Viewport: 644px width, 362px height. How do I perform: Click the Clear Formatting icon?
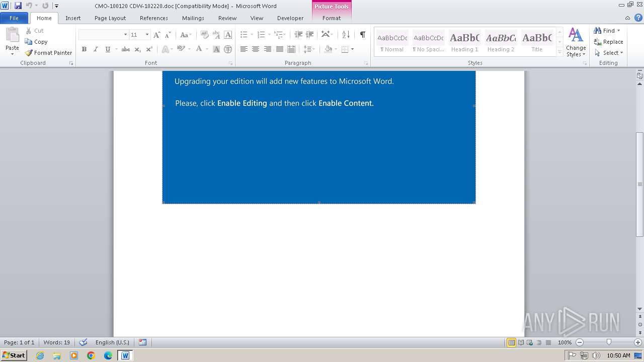204,35
